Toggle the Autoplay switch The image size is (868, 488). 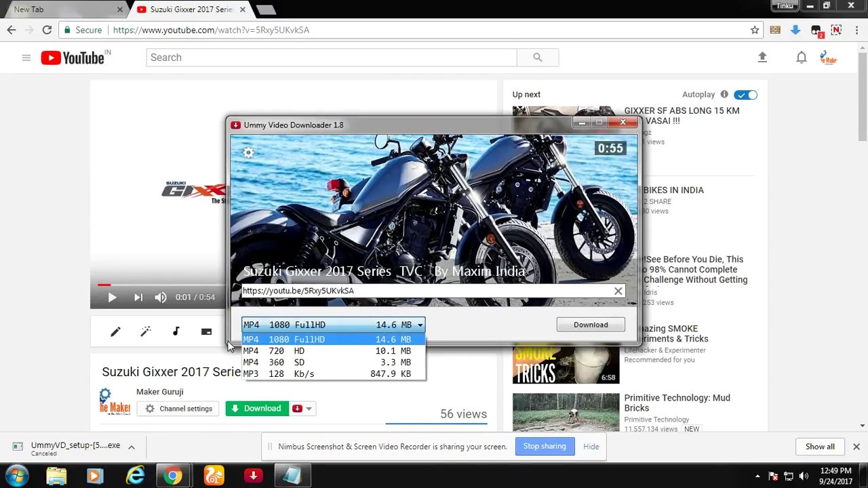pyautogui.click(x=745, y=95)
